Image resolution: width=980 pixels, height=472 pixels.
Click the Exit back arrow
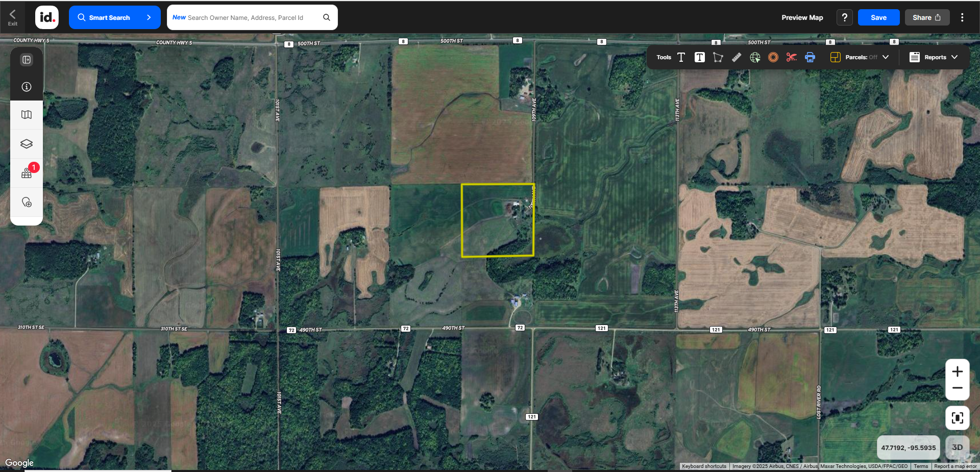(12, 17)
